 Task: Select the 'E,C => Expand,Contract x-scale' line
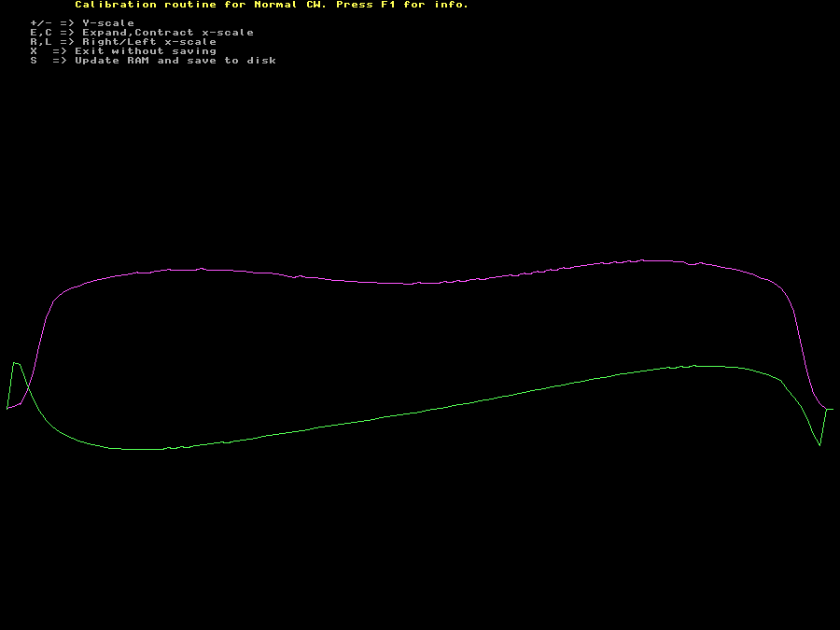142,33
